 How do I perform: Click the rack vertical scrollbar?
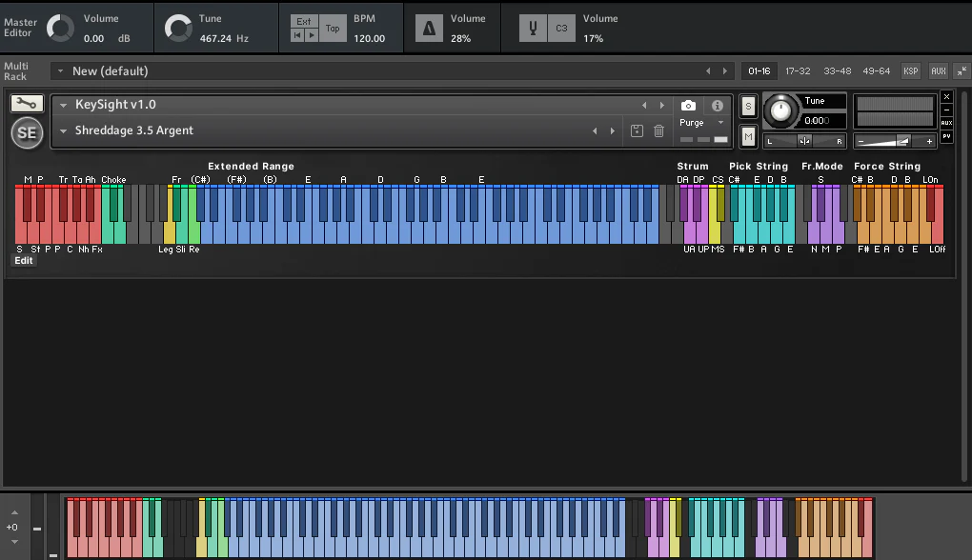click(964, 287)
